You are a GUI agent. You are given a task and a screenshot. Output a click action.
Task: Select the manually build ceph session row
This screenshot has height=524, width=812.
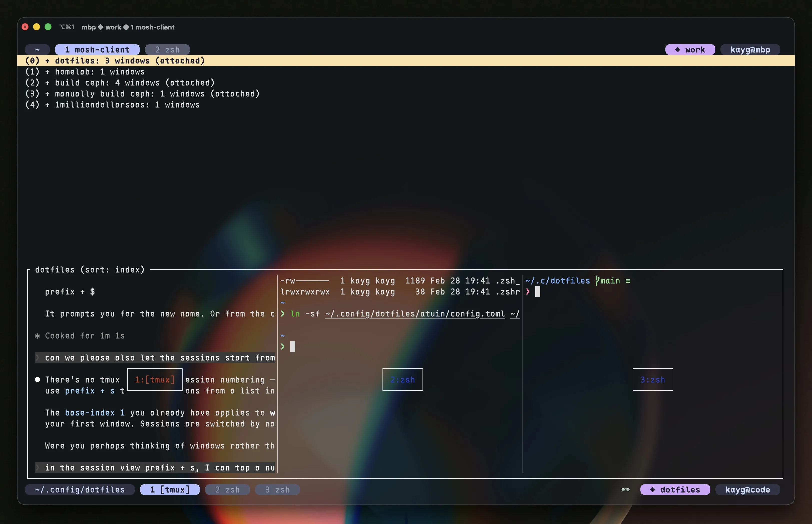pos(142,93)
